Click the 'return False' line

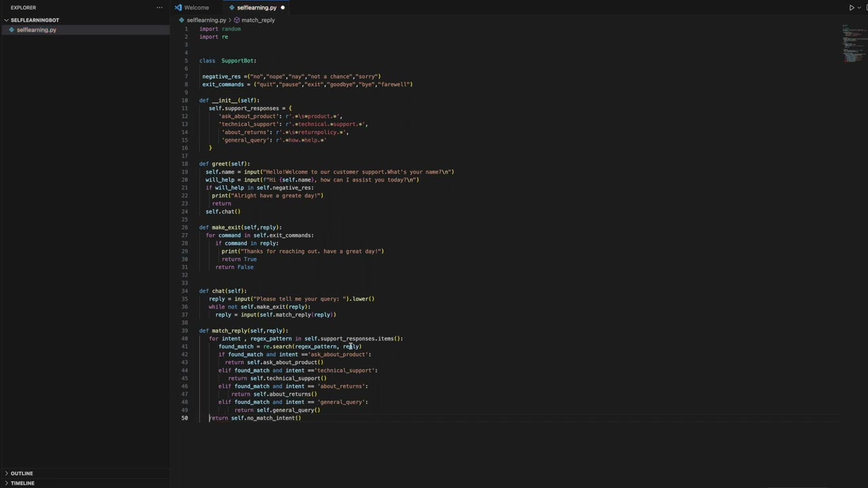pyautogui.click(x=234, y=267)
